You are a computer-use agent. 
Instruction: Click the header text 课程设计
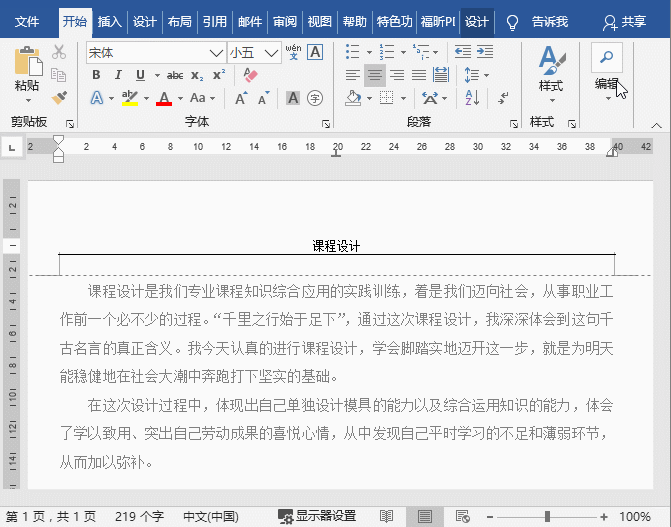click(x=336, y=246)
